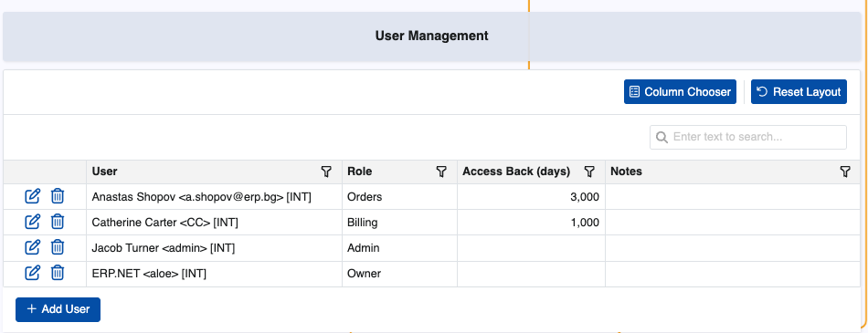Click the Admin role cell
The image size is (868, 333).
click(x=399, y=248)
